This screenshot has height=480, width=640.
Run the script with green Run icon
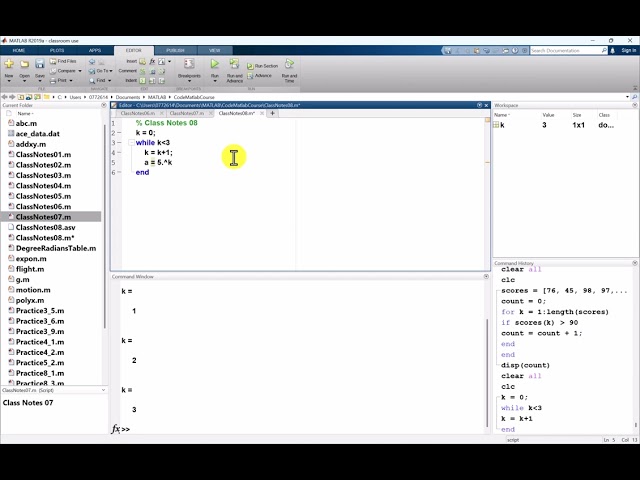[215, 64]
